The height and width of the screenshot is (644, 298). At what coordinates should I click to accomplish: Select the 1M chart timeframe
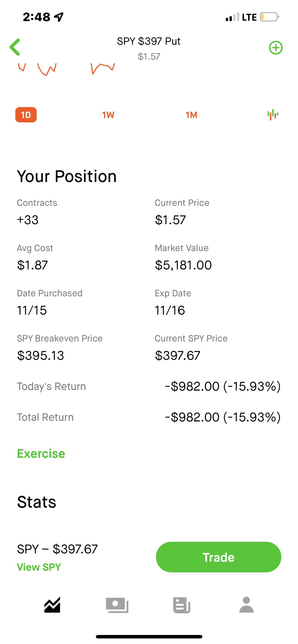click(191, 115)
